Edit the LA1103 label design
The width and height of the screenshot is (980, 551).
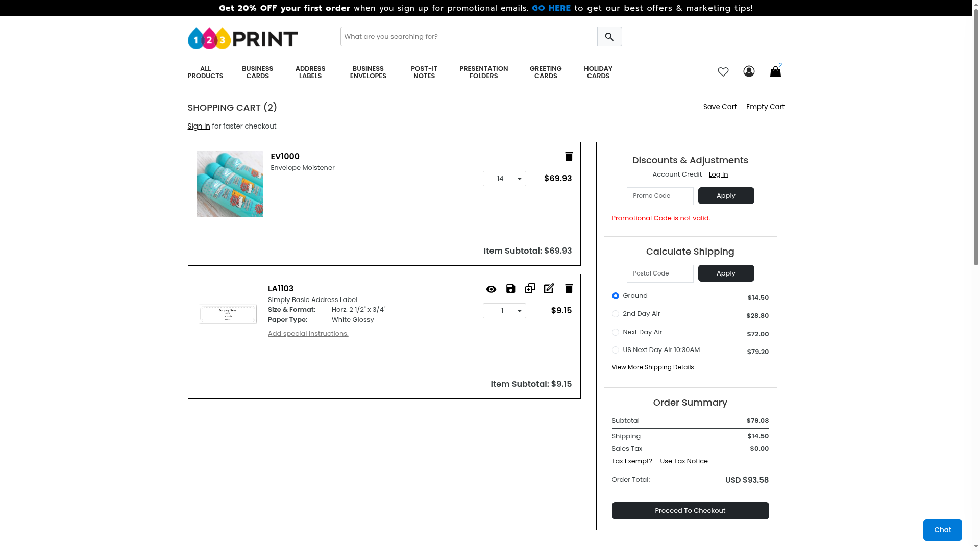click(549, 289)
